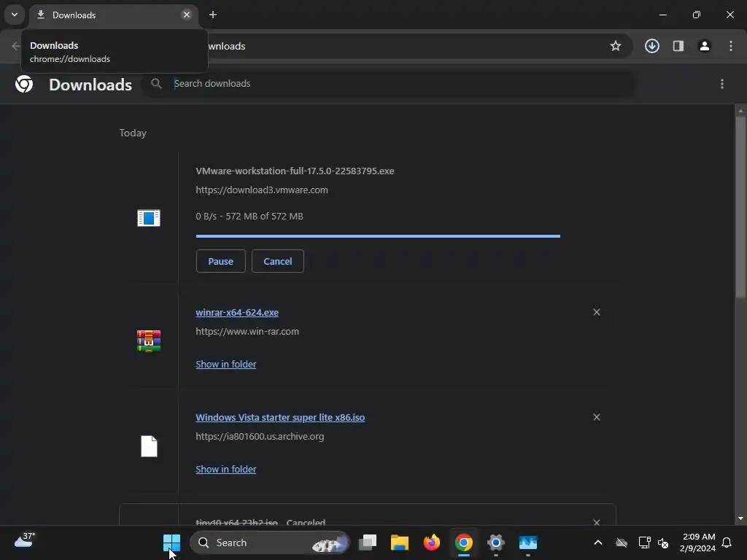Close the Downloads browser tab
Viewport: 747px width, 560px height.
click(187, 15)
